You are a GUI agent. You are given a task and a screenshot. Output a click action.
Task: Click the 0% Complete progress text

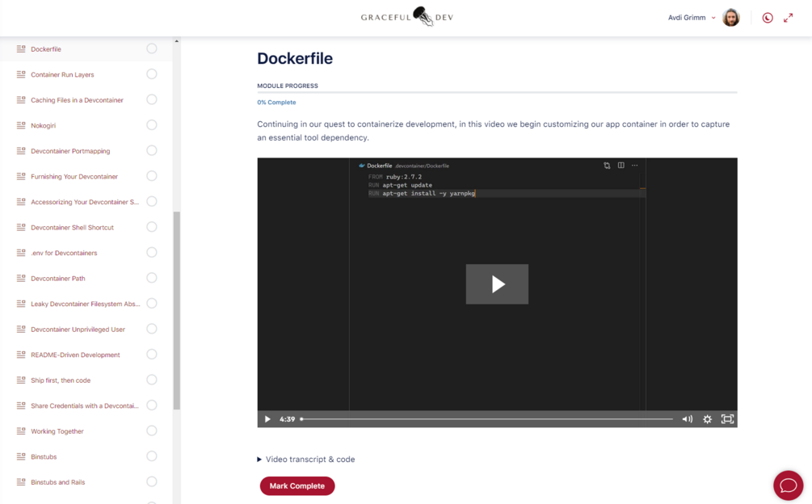pos(276,103)
